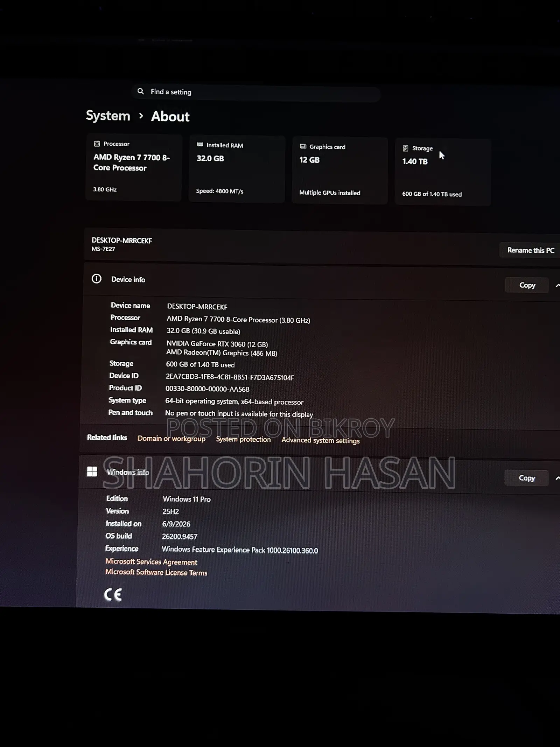Image resolution: width=560 pixels, height=747 pixels.
Task: Open Advanced system settings link
Action: click(x=321, y=440)
